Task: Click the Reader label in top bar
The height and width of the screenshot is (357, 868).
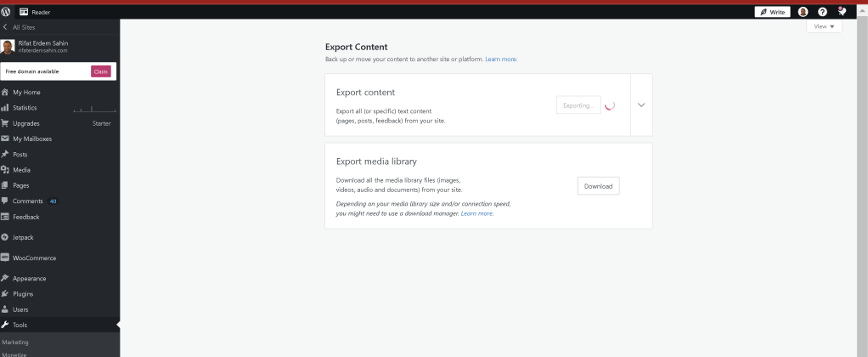Action: [x=41, y=12]
